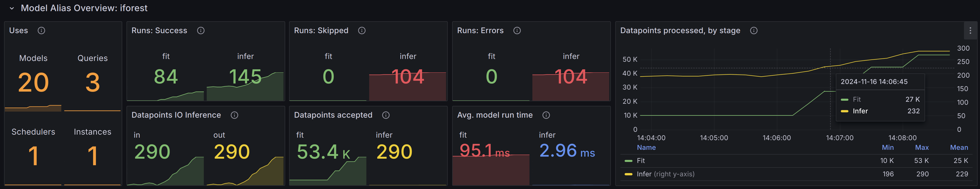Click green Fit legend color swatch
The width and height of the screenshot is (980, 189).
click(629, 161)
